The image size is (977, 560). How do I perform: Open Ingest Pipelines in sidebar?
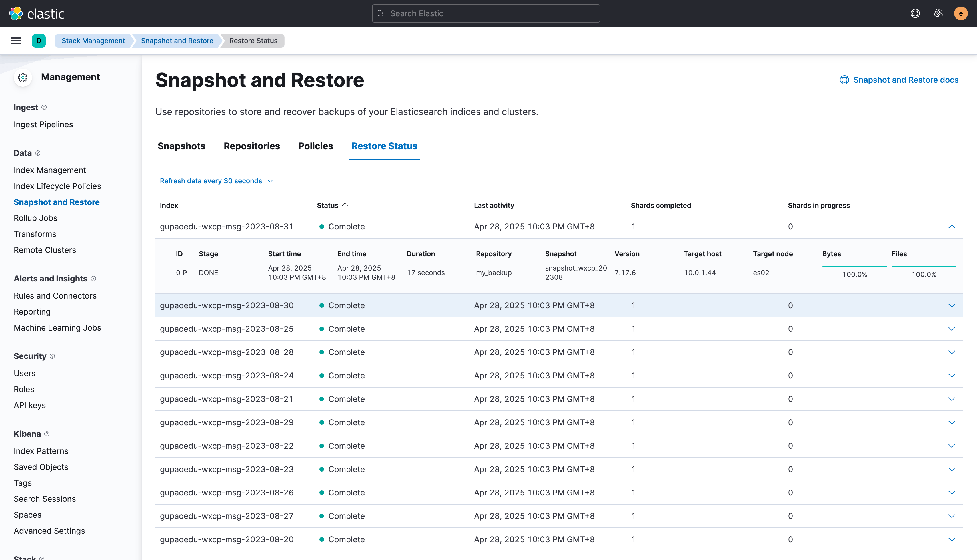(43, 124)
